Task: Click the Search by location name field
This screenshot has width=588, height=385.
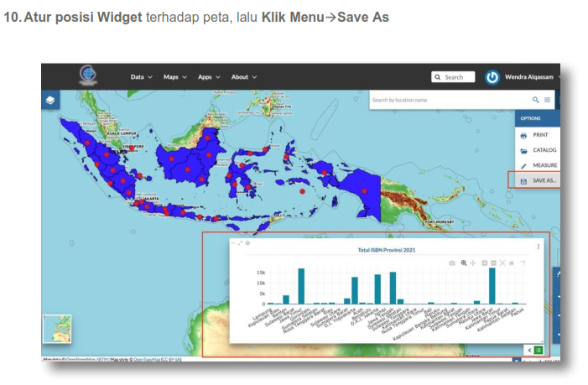Action: (x=449, y=100)
